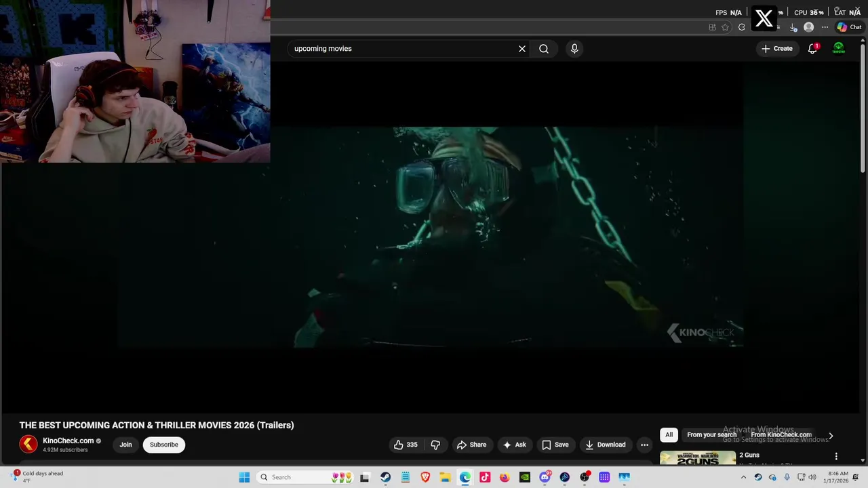Clear the 'upcoming movies' search text

point(522,49)
